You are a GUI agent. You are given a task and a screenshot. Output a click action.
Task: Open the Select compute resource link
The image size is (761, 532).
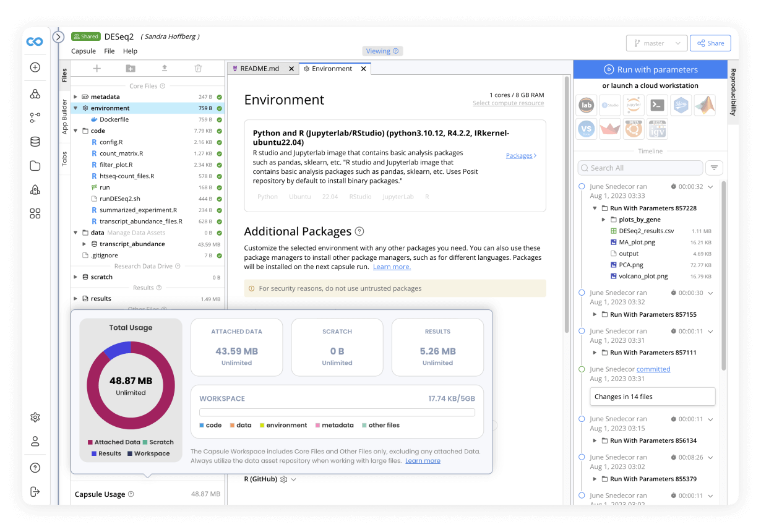pyautogui.click(x=509, y=103)
